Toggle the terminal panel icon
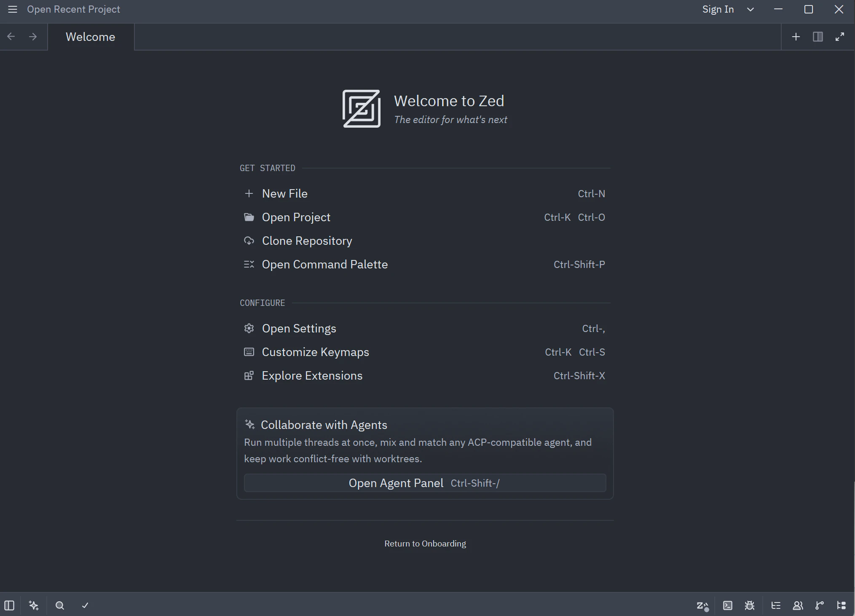855x616 pixels. pyautogui.click(x=728, y=605)
